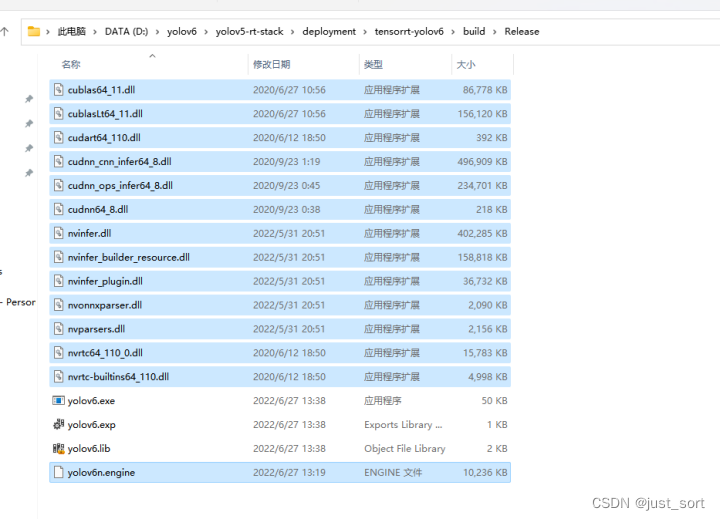Sort by 大小 column header
Viewport: 720px width, 520px height.
(x=466, y=64)
